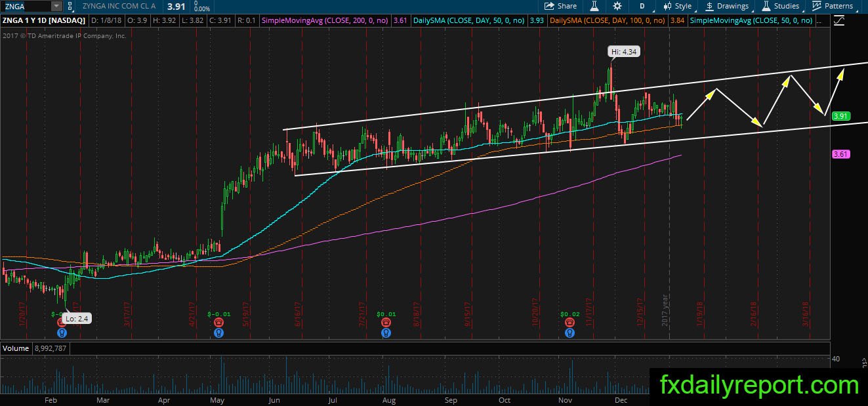Open chart settings gear icon

(x=617, y=6)
